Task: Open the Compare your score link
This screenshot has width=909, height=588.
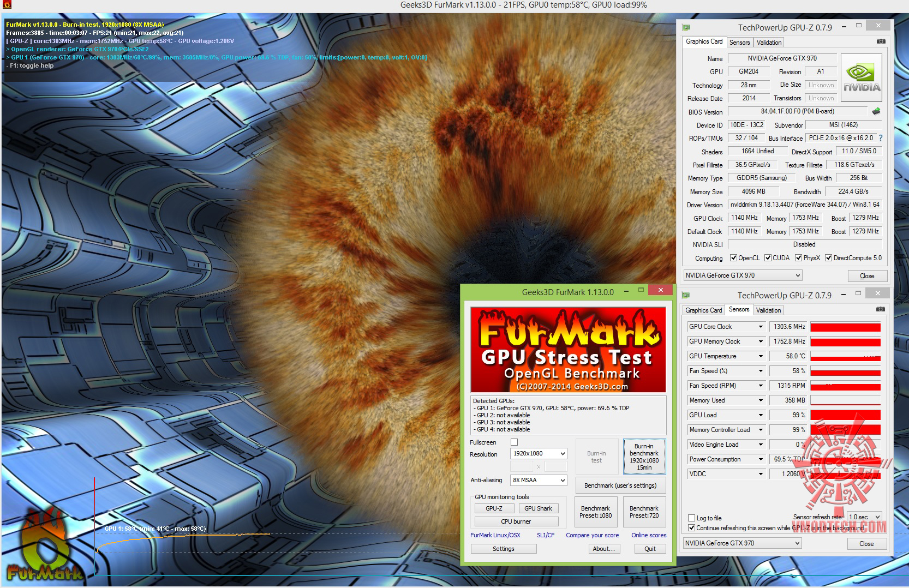Action: pos(593,535)
